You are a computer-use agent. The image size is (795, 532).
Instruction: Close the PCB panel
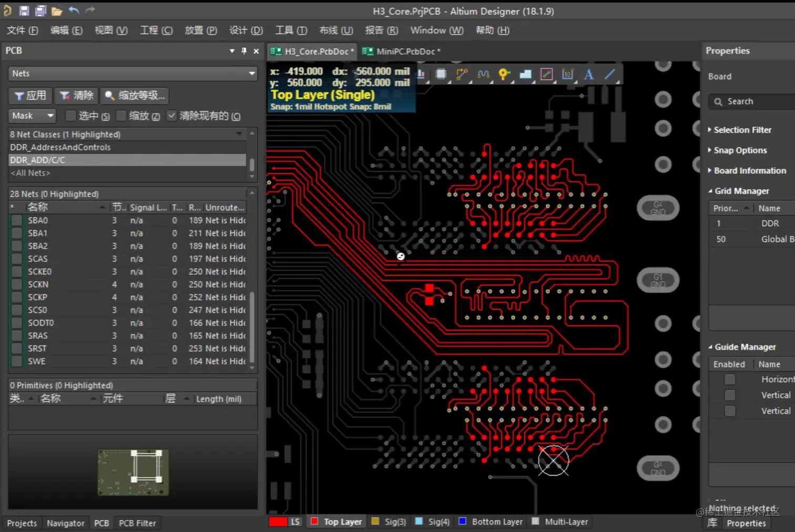coord(256,51)
